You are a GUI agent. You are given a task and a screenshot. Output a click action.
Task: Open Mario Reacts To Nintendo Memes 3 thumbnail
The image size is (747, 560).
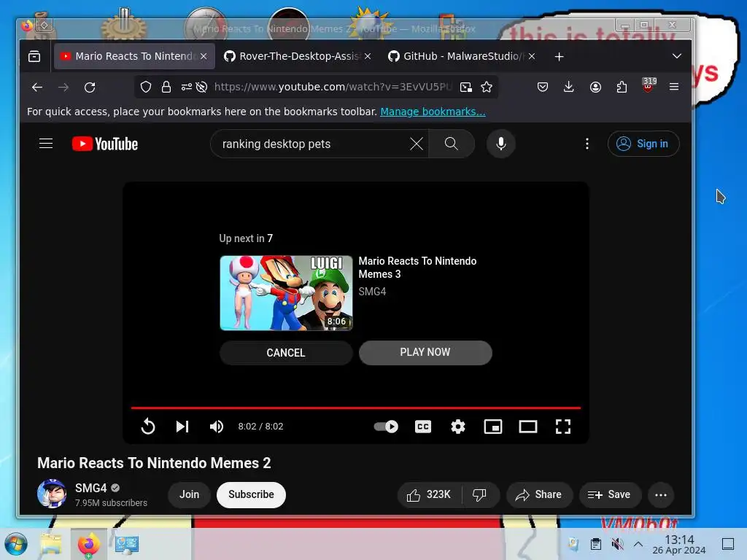coord(286,293)
